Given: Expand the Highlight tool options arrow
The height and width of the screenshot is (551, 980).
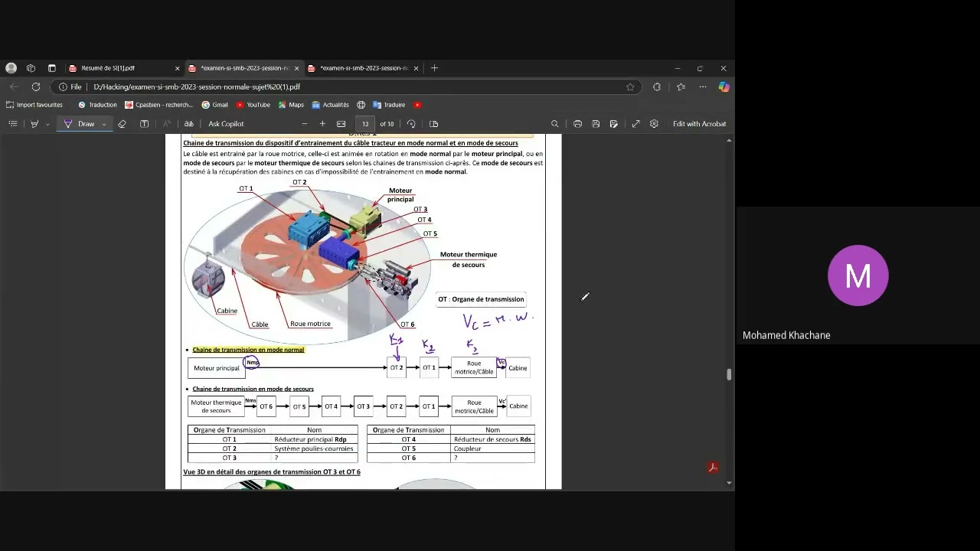Looking at the screenshot, I should (x=47, y=124).
